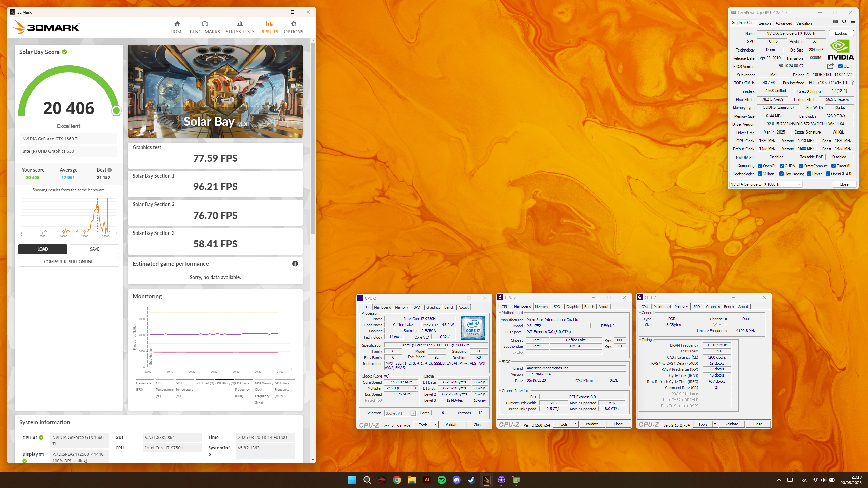
Task: Open taskbar Search
Action: 367,480
